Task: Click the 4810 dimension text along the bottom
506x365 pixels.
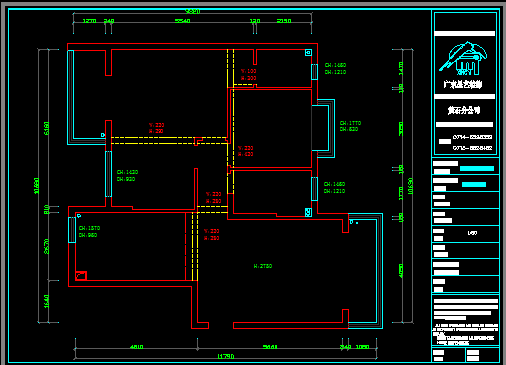Action: (x=136, y=347)
